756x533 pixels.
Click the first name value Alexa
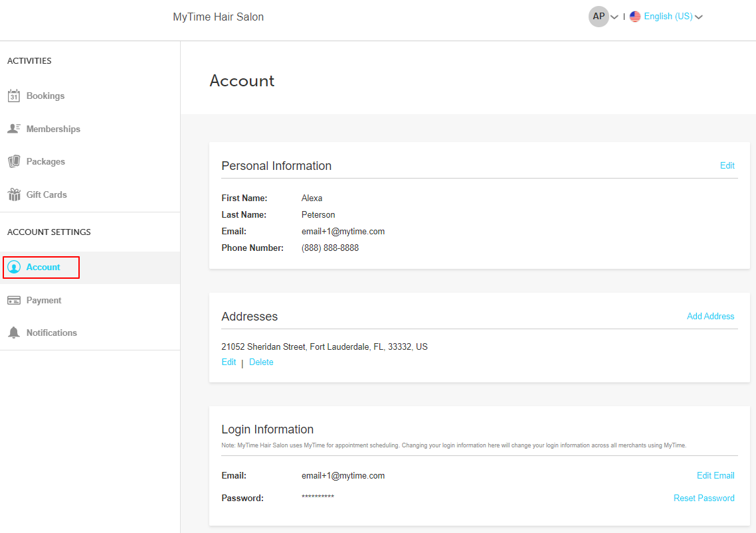[312, 198]
